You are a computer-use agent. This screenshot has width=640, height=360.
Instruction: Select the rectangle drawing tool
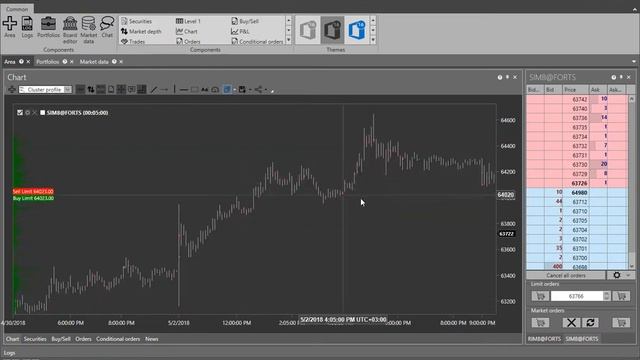(x=194, y=89)
